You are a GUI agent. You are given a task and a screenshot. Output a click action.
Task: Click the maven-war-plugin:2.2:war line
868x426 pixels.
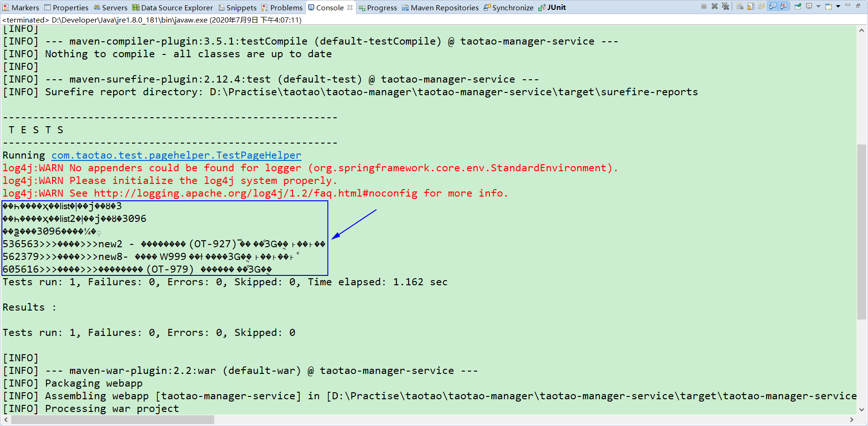[x=240, y=371]
